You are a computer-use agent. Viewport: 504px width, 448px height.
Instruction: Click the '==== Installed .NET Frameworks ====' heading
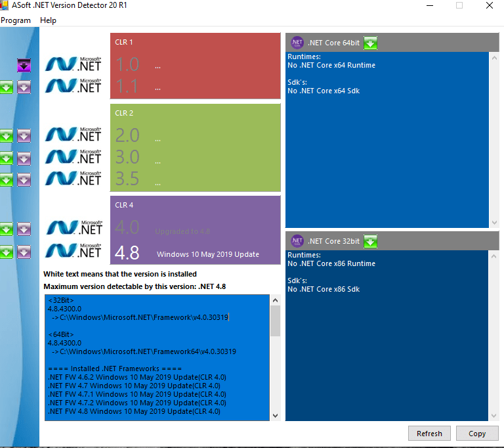pyautogui.click(x=115, y=369)
